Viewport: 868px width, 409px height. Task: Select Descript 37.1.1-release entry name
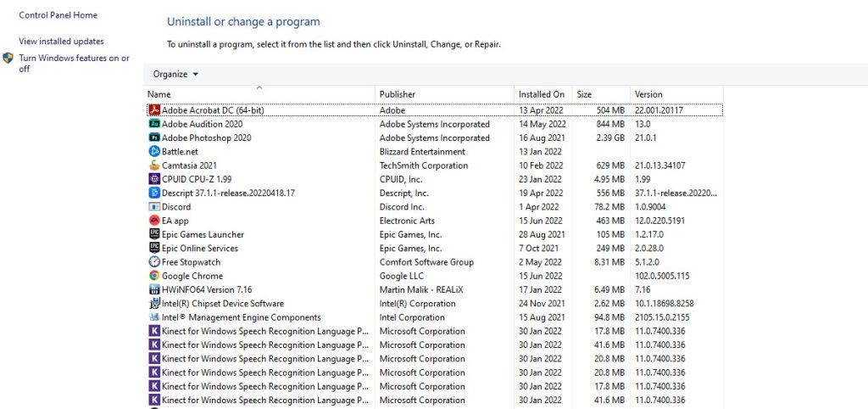(229, 193)
